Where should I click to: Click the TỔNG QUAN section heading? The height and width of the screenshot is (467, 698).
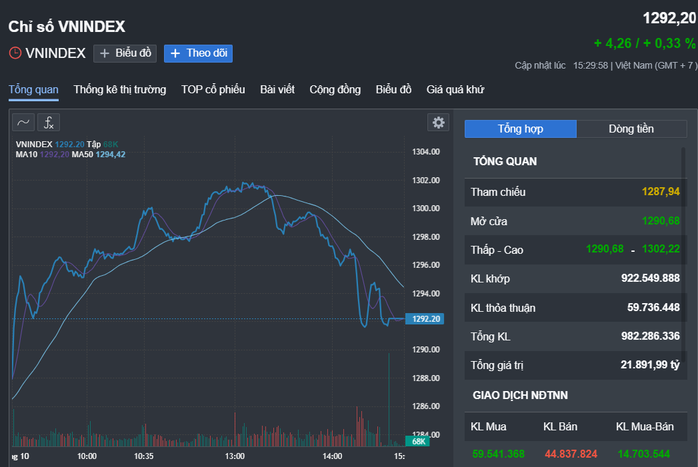(505, 161)
